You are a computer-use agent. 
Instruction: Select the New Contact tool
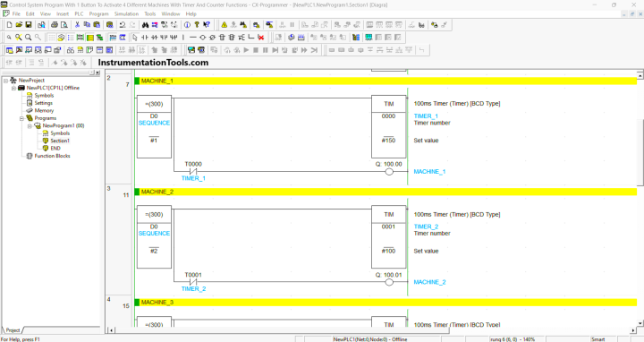point(145,38)
